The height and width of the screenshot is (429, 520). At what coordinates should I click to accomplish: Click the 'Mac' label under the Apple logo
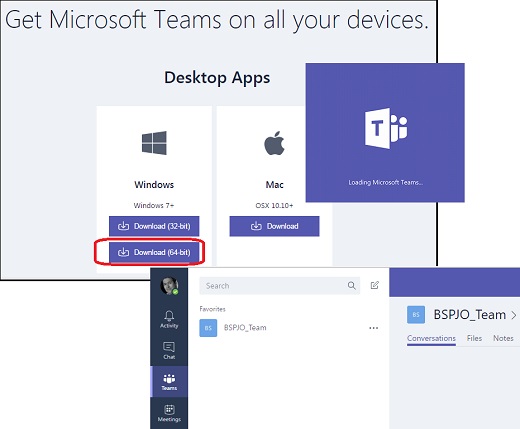pyautogui.click(x=274, y=185)
